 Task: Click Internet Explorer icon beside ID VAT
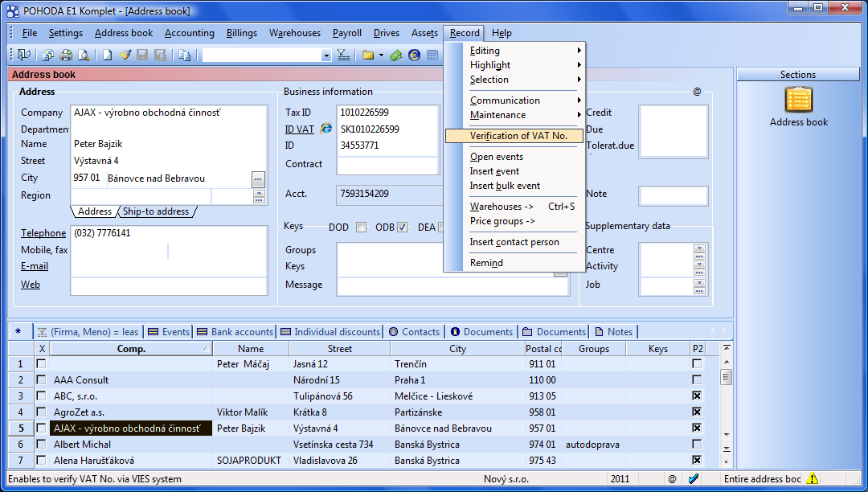[326, 129]
